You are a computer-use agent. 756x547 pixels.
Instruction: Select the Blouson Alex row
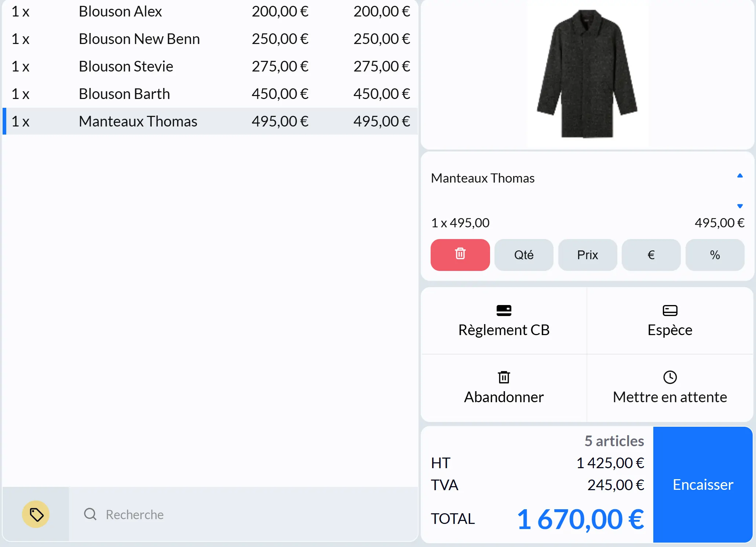[x=210, y=12]
